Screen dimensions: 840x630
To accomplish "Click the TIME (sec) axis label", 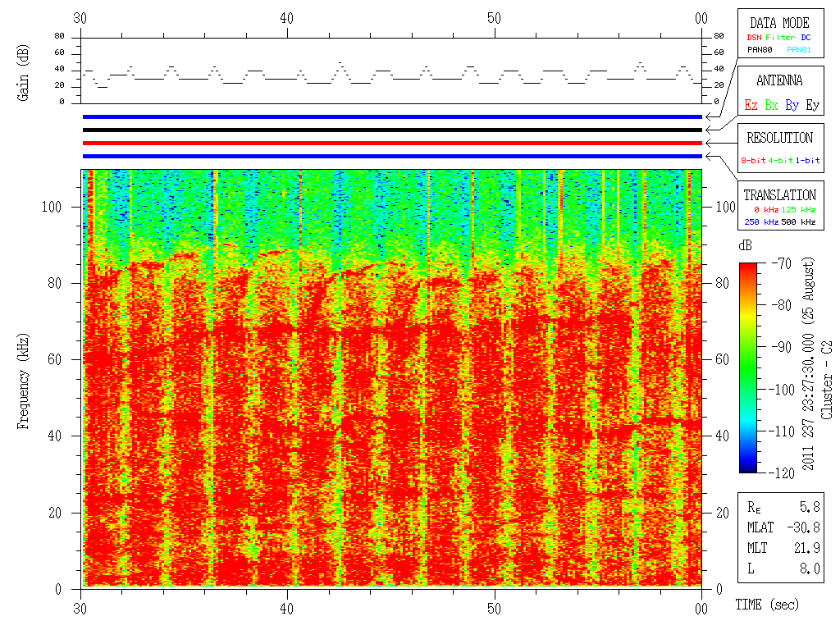I will (766, 605).
